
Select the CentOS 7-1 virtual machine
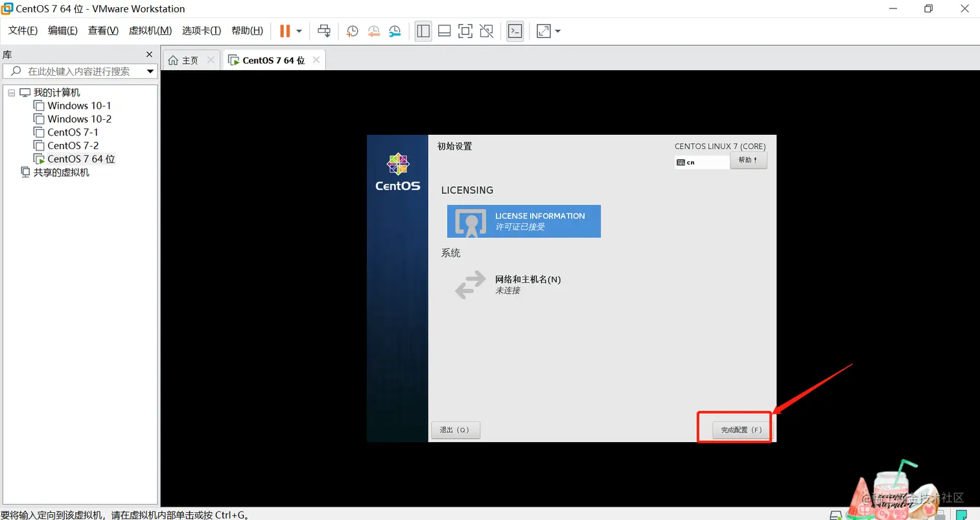point(73,132)
